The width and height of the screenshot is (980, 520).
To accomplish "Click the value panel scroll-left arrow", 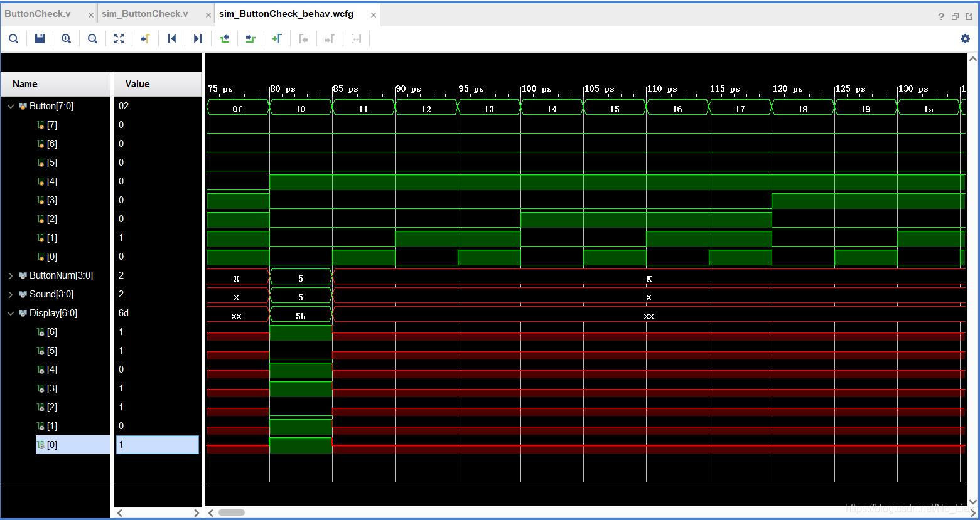I will click(119, 512).
